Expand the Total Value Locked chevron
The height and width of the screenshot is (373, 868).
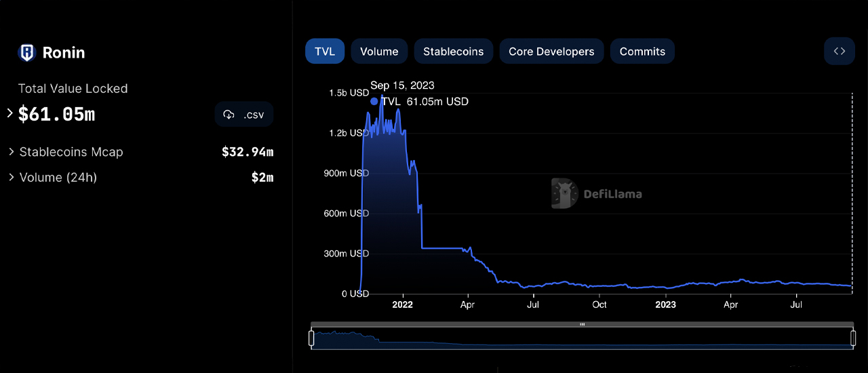9,113
